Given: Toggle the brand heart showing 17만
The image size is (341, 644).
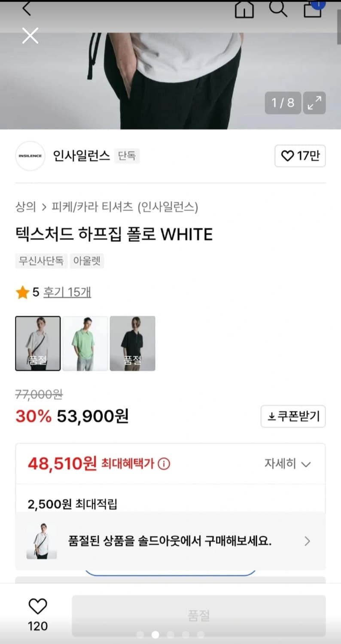Looking at the screenshot, I should [x=300, y=156].
